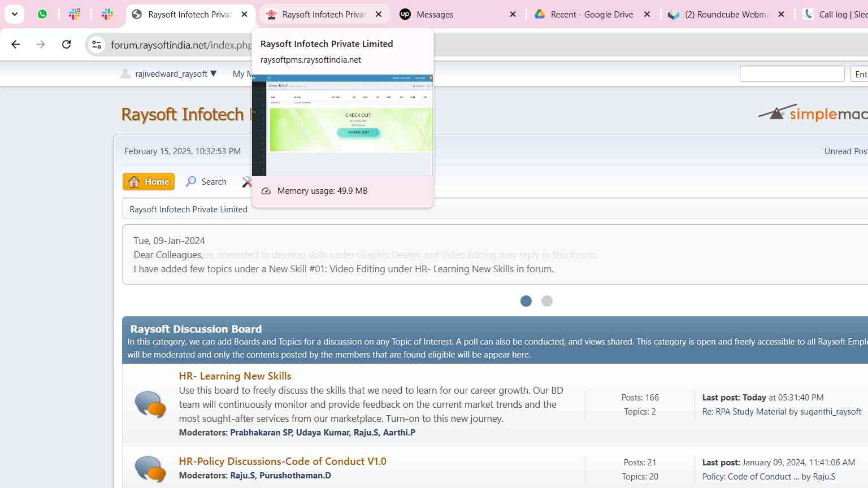
Task: Click the Home house icon
Action: [x=134, y=181]
